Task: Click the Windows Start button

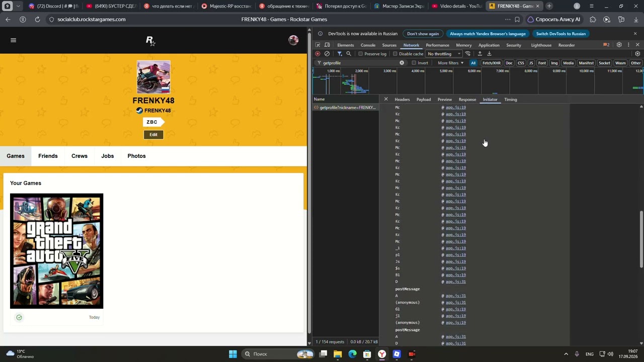Action: pos(233,354)
